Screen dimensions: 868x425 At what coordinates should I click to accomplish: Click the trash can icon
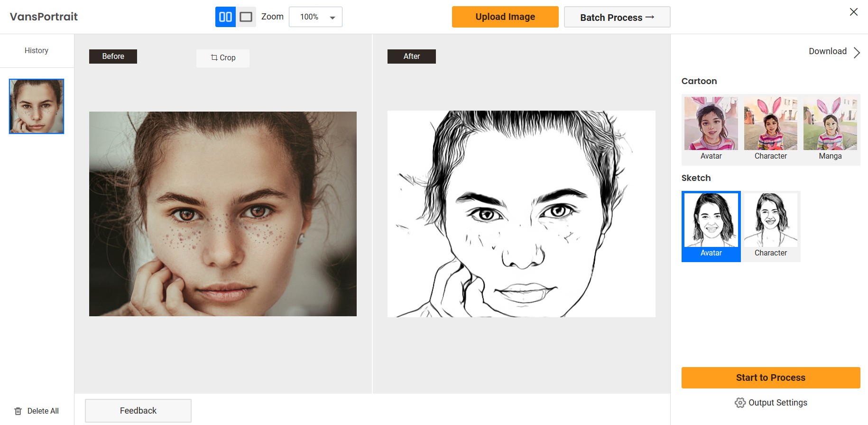[18, 411]
